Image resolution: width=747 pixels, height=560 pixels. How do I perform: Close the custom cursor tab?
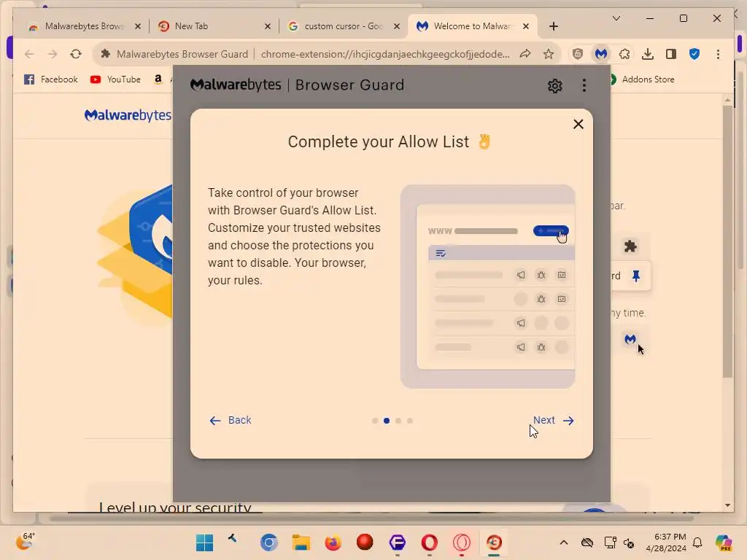(x=396, y=26)
